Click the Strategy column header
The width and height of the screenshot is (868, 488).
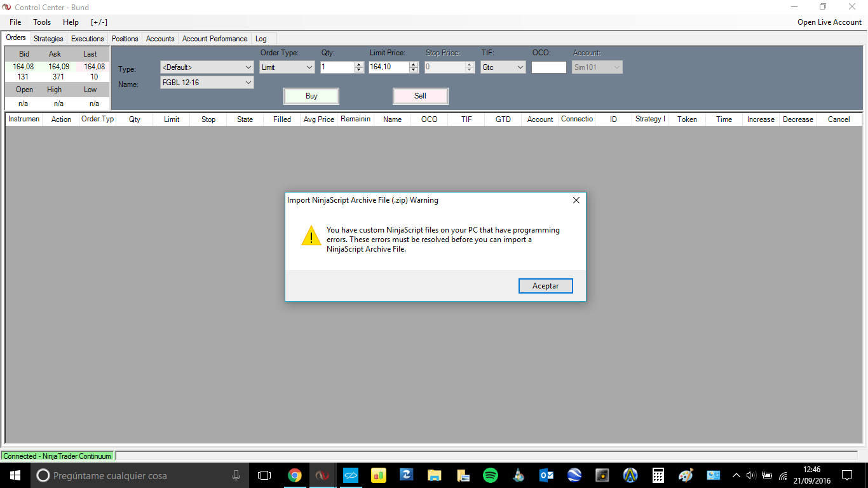coord(651,119)
